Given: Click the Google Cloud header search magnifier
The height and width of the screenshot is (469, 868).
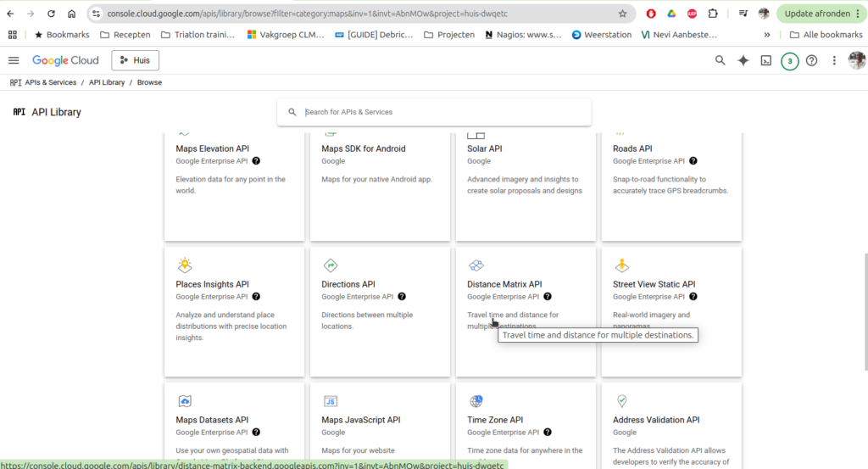Looking at the screenshot, I should click(720, 60).
